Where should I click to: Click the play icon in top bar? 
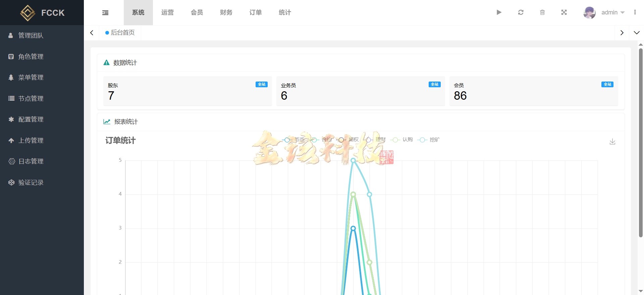point(499,12)
